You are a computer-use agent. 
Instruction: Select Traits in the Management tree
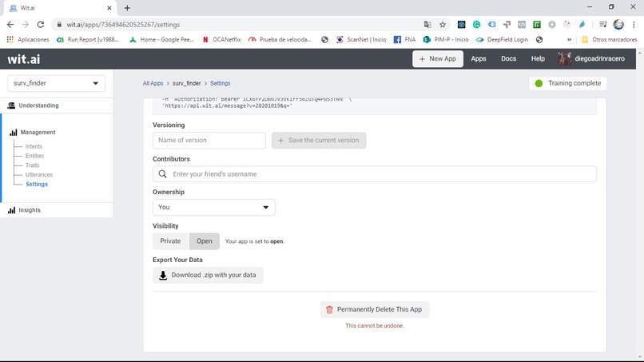33,165
